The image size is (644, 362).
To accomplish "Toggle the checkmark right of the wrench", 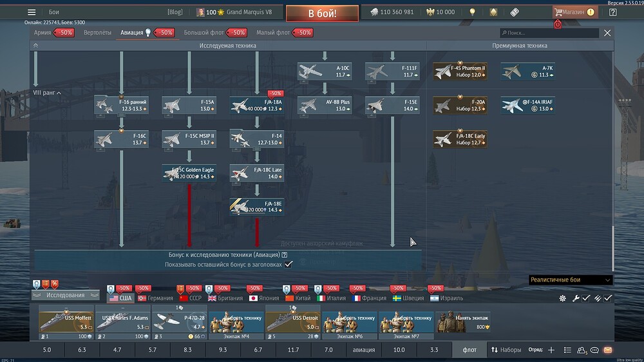I will click(x=586, y=298).
